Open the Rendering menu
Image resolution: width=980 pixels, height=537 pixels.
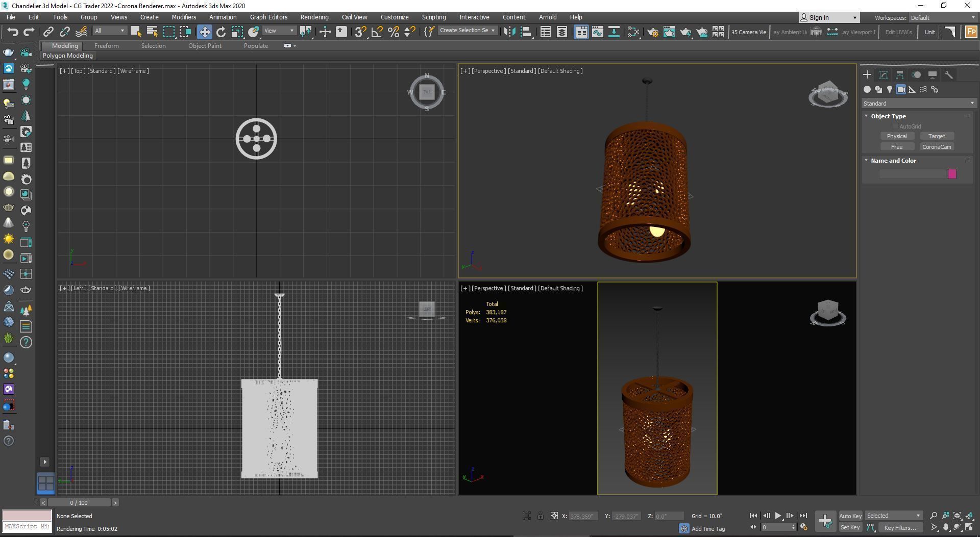(314, 17)
